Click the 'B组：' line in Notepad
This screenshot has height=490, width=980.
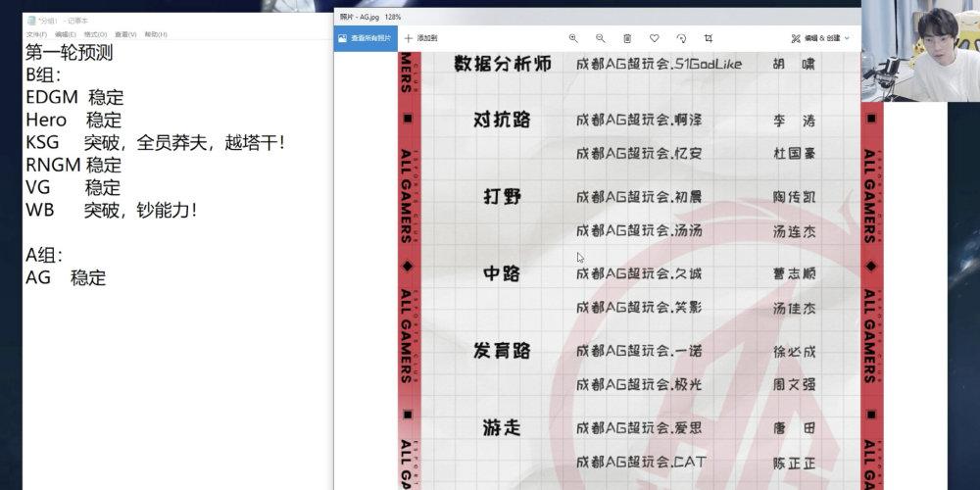[x=43, y=75]
